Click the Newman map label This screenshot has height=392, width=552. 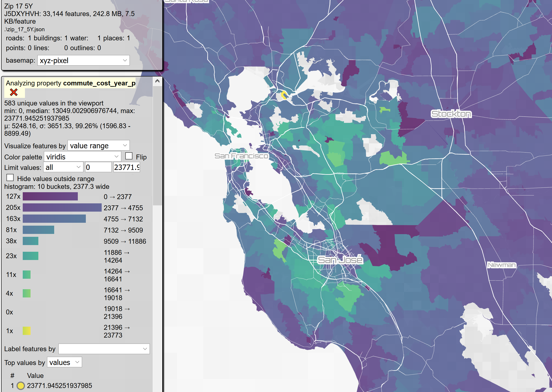[502, 265]
